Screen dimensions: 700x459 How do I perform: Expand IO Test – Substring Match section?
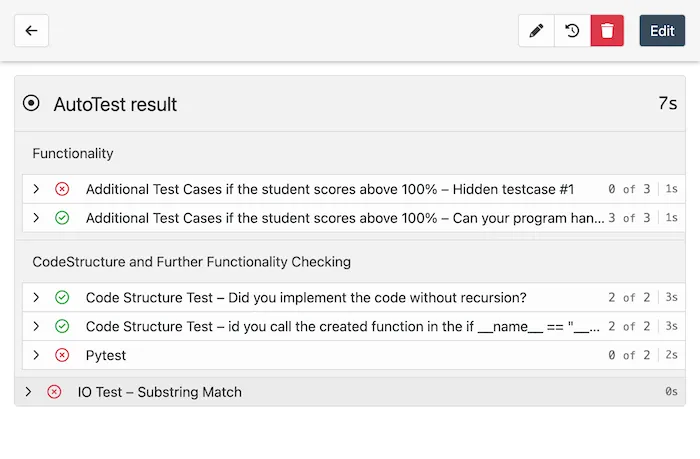(x=28, y=392)
